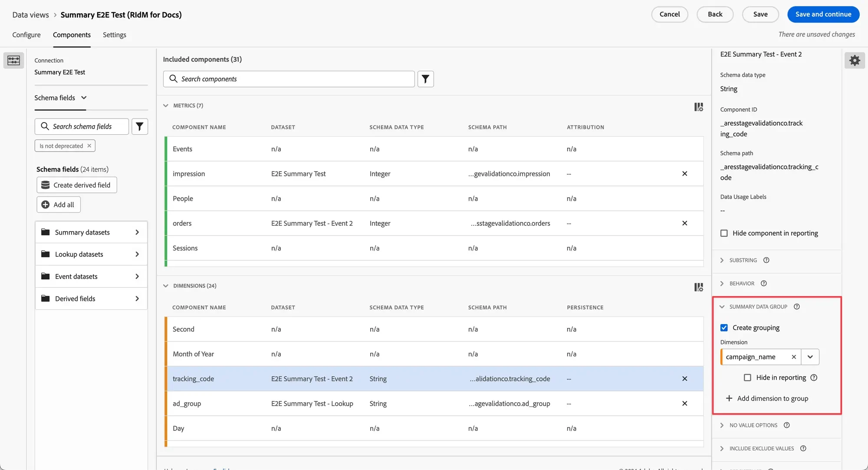This screenshot has width=868, height=470.
Task: Toggle the left panel layout icon
Action: point(13,60)
